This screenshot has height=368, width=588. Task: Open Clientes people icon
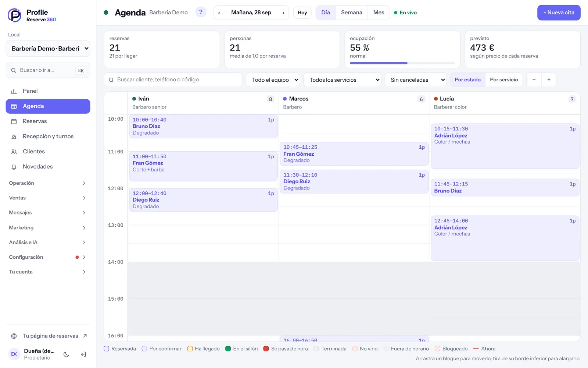(x=14, y=152)
